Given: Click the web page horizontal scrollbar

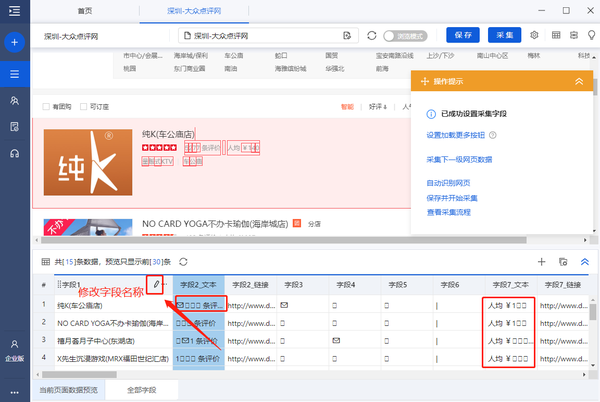Looking at the screenshot, I should pos(284,240).
